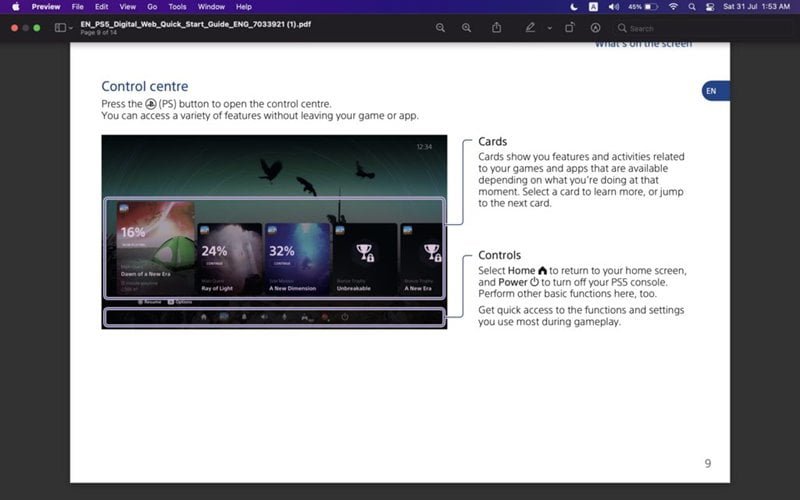Open Control Center in menu bar
Viewport: 800px width, 500px height.
[x=710, y=7]
